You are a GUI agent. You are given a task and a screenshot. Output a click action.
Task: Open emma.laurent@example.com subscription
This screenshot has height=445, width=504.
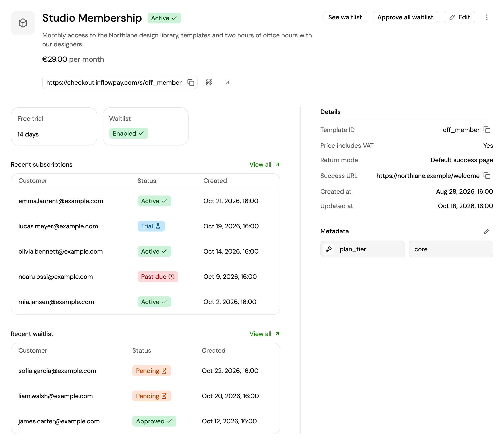coord(146,201)
